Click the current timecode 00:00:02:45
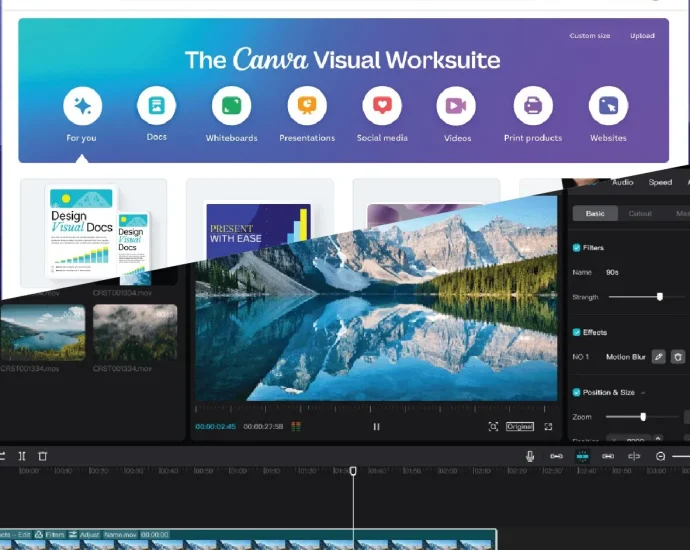Image resolution: width=690 pixels, height=550 pixels. [x=216, y=426]
